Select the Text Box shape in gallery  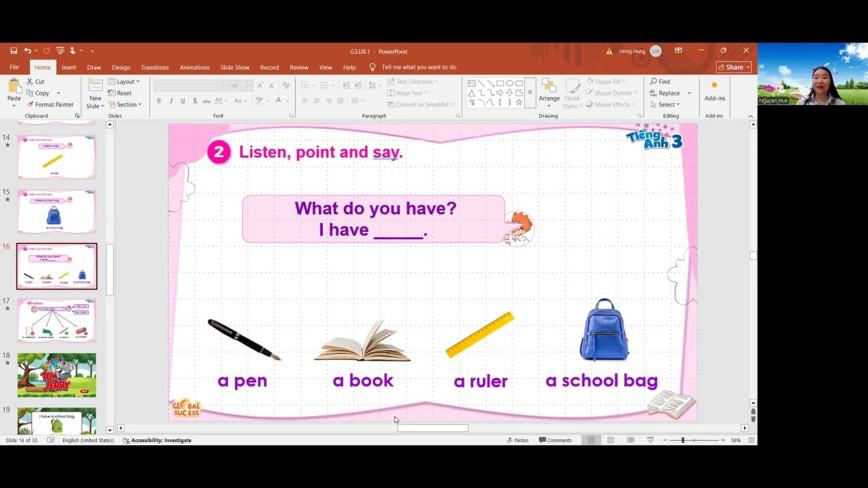click(472, 83)
